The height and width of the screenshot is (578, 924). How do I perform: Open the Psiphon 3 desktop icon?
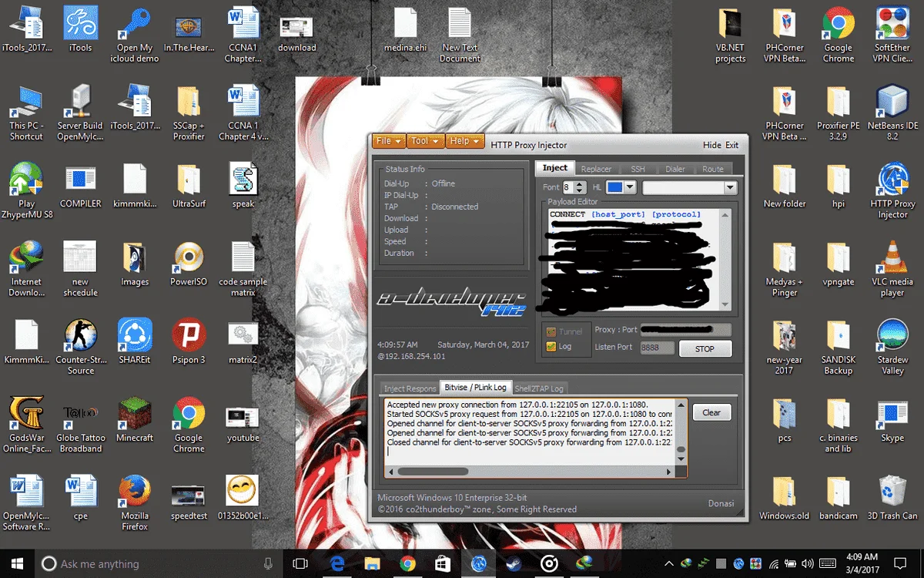coord(189,342)
